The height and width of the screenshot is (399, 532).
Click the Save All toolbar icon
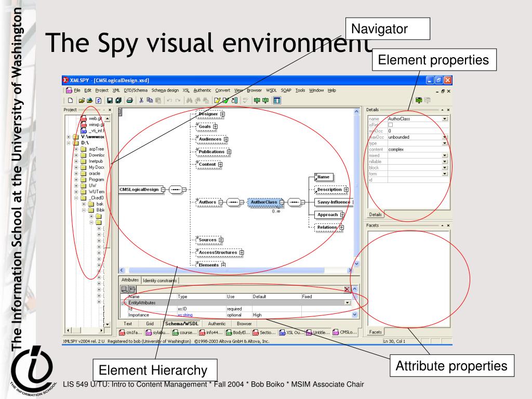click(x=118, y=100)
